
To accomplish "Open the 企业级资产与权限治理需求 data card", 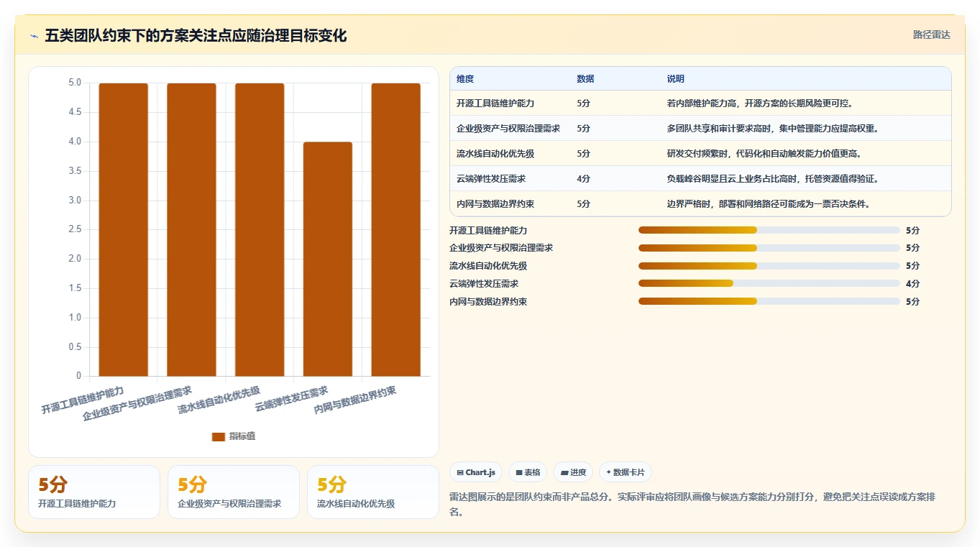I will coord(234,492).
